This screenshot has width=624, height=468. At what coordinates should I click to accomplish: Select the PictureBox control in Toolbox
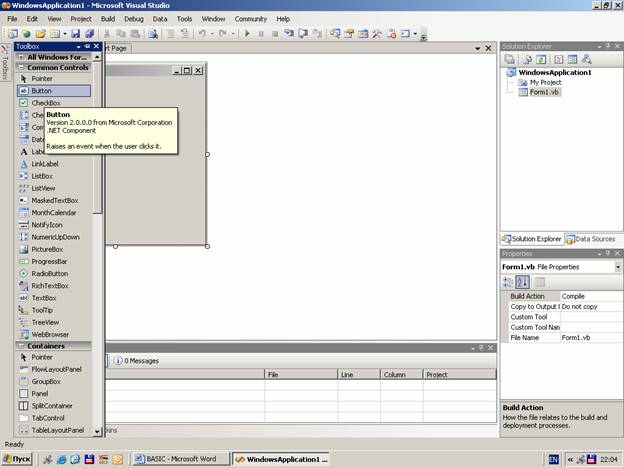point(54,249)
